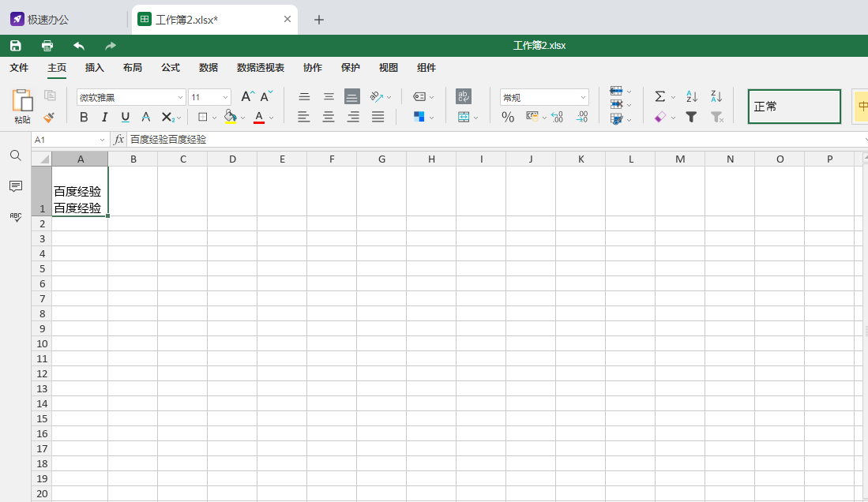
Task: Click the spell check ABC icon
Action: pyautogui.click(x=16, y=217)
